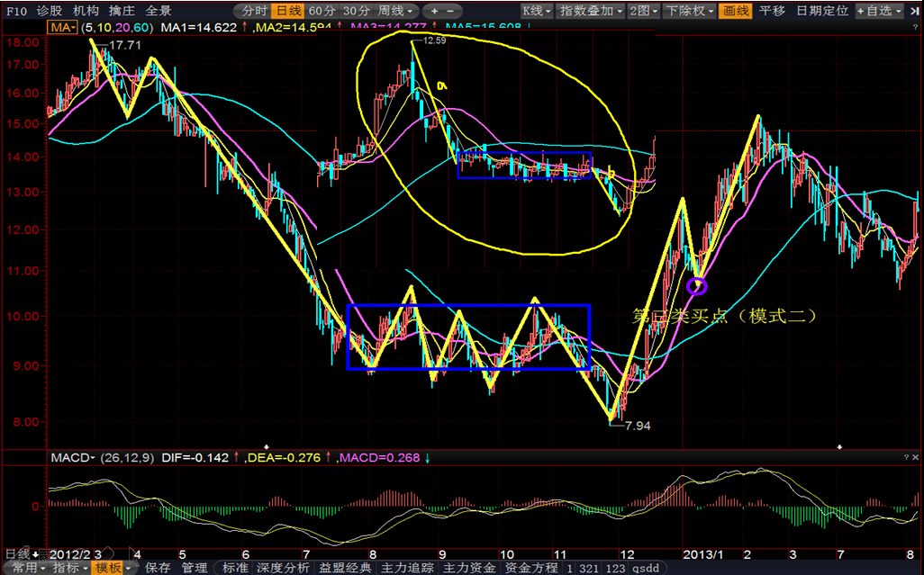Select the 标准 template
Viewport: 924px width, 575px height.
pos(234,568)
